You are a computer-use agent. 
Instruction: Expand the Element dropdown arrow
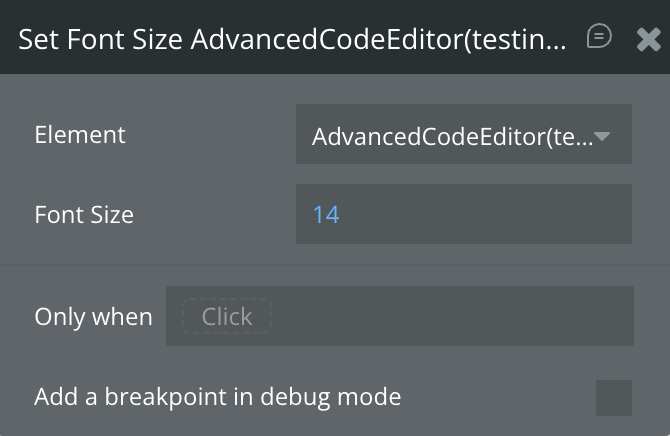(x=603, y=135)
